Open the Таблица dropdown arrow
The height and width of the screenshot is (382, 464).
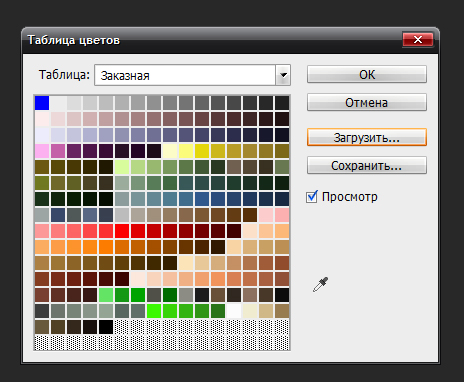(283, 75)
